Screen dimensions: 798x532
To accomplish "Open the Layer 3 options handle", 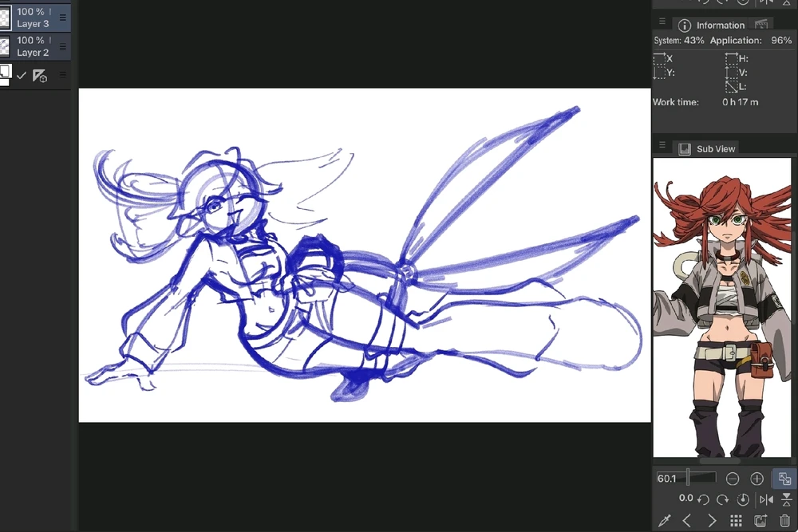I will [62, 17].
